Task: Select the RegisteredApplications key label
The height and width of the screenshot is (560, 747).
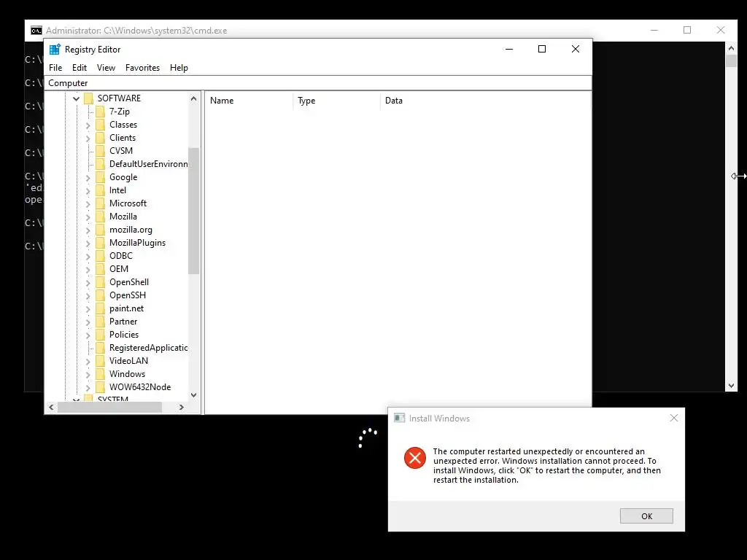Action: [148, 348]
